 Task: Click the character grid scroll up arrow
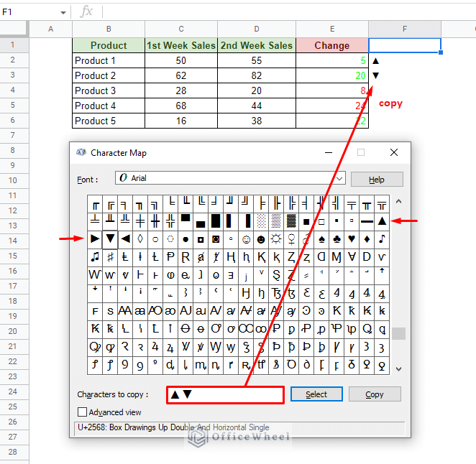398,201
